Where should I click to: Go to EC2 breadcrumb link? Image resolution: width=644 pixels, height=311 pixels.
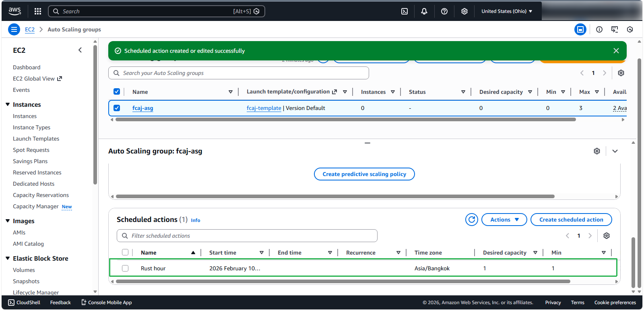pyautogui.click(x=30, y=29)
